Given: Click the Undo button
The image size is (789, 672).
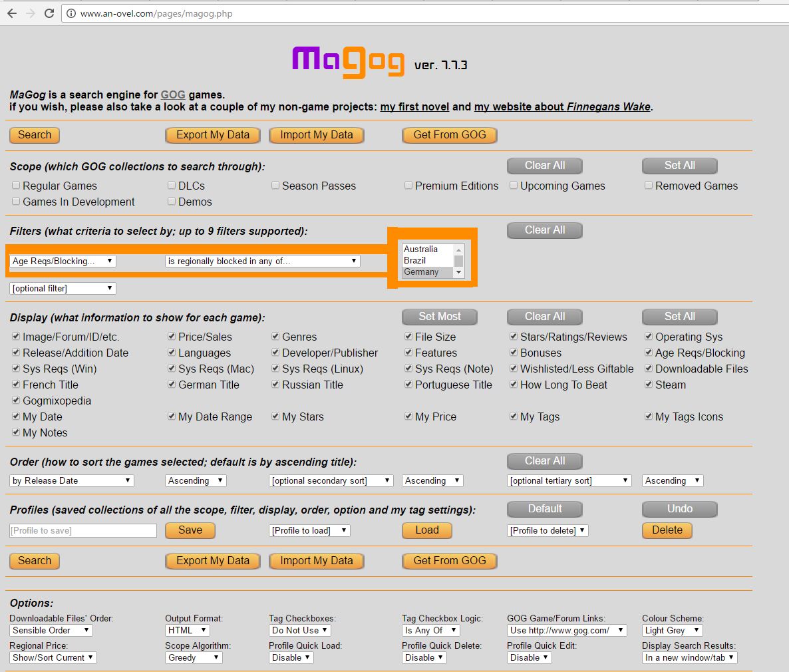Looking at the screenshot, I should tap(680, 509).
